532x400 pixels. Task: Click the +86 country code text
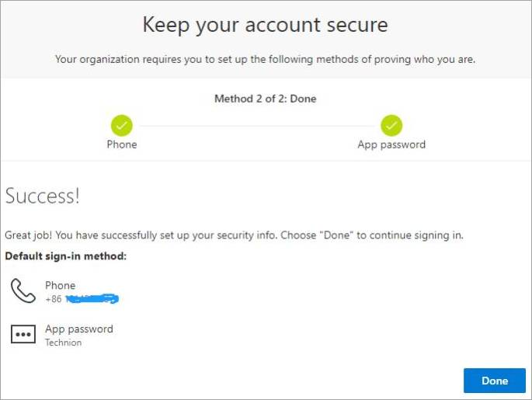point(54,299)
